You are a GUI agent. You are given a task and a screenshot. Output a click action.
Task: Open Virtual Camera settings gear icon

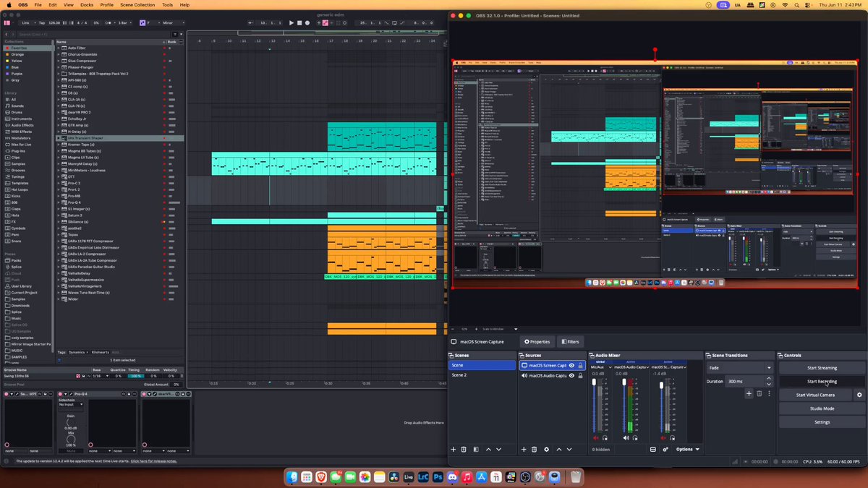coord(859,395)
